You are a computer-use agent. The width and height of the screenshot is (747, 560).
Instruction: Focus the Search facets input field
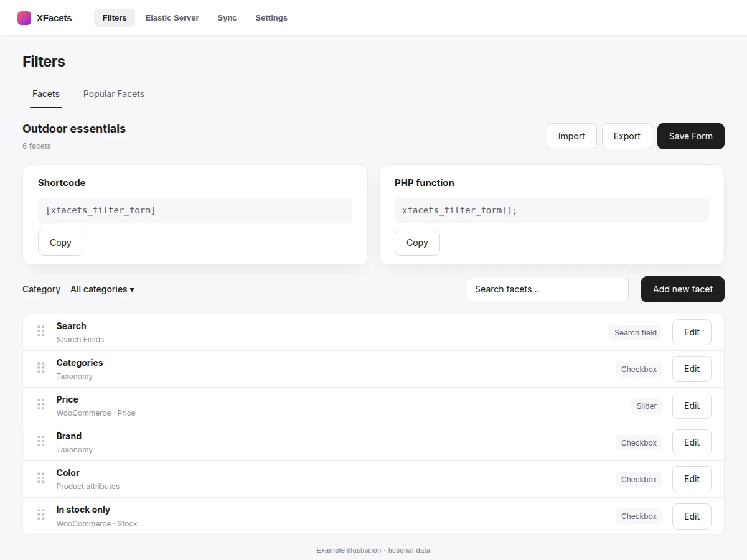click(x=548, y=289)
